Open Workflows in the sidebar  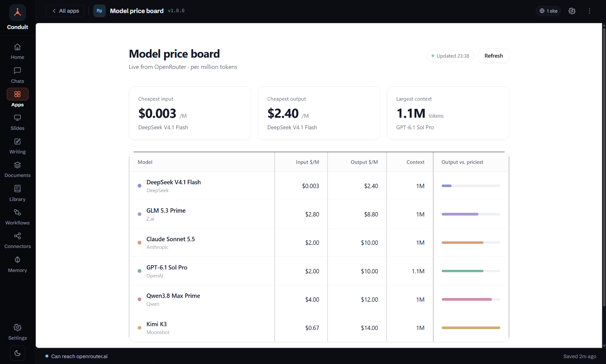click(18, 217)
